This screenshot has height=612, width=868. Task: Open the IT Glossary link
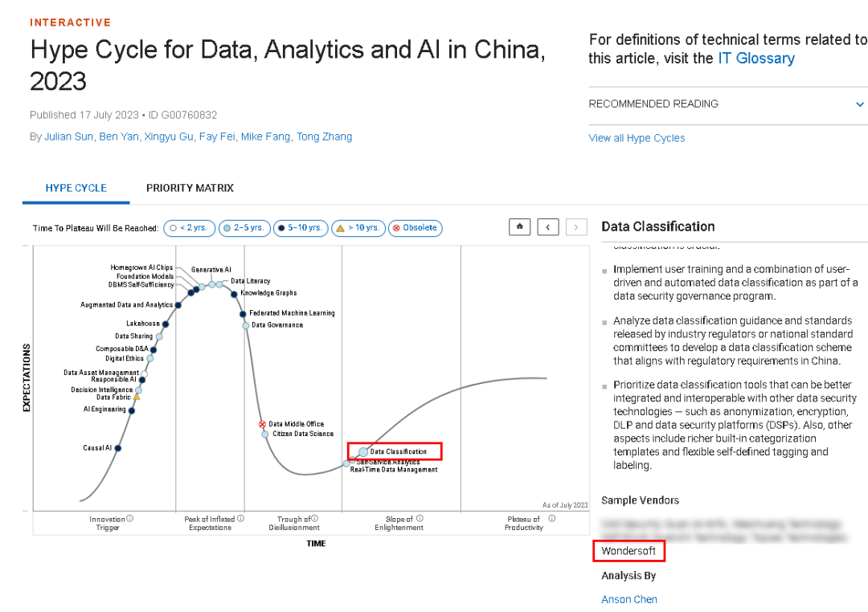(755, 58)
